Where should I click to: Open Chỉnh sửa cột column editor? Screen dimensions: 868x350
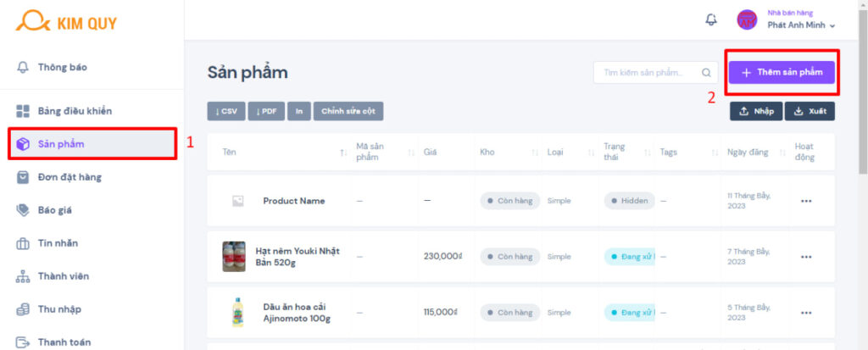coord(348,111)
